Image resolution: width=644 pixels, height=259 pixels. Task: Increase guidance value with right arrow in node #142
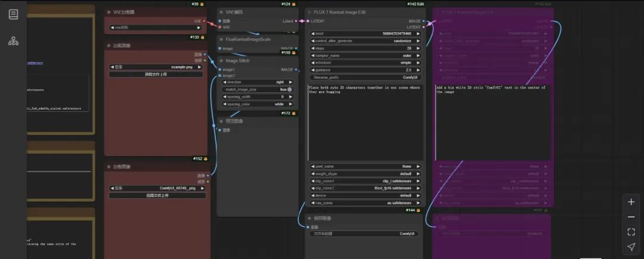tap(419, 70)
